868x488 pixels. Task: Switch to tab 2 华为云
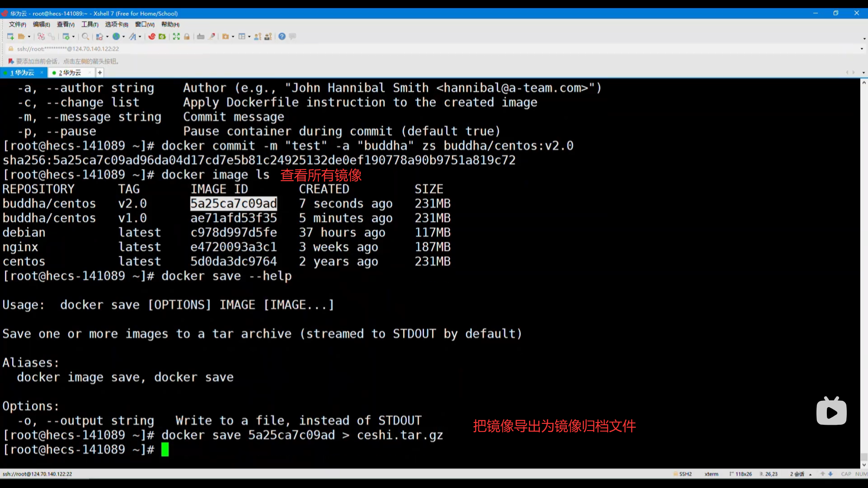(x=70, y=73)
